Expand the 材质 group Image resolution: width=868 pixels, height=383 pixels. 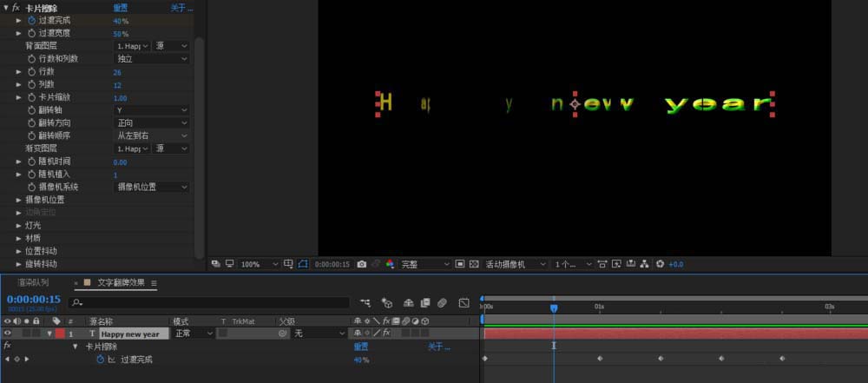19,238
